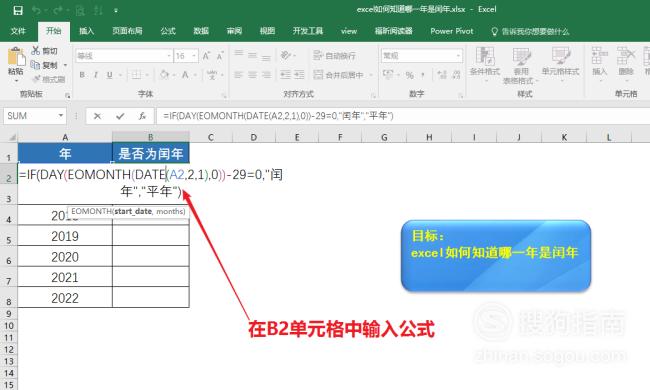Viewport: 650px width, 390px height.
Task: Confirm formula with the checkmark button
Action: pos(120,116)
